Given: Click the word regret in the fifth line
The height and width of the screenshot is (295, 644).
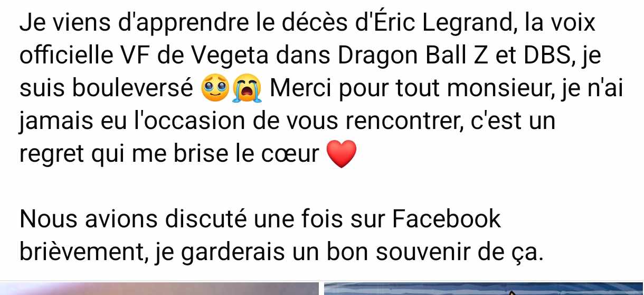Looking at the screenshot, I should [51, 154].
